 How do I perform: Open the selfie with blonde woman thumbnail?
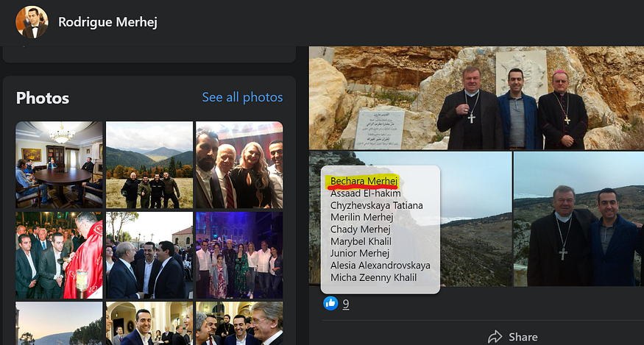[239, 165]
